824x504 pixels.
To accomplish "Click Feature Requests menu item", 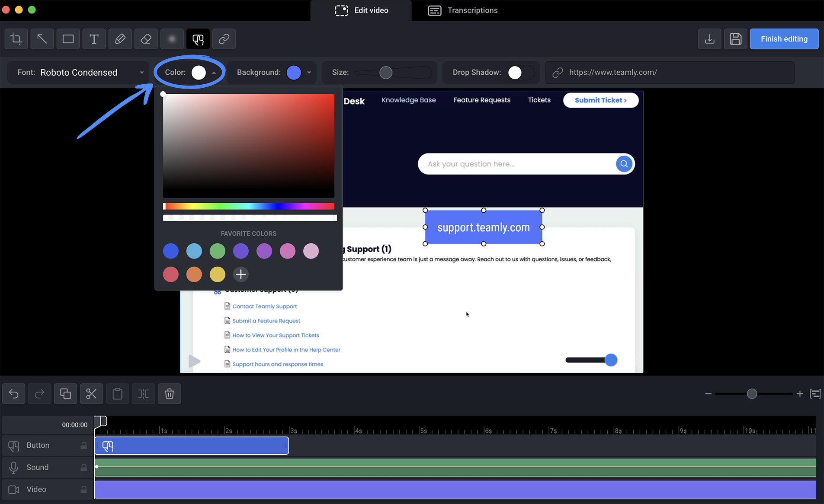I will coord(482,100).
